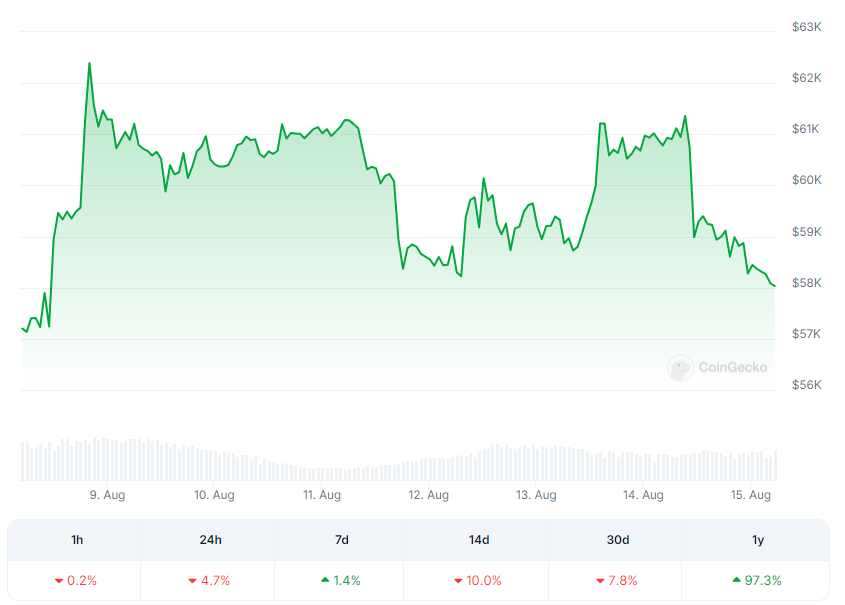Click the 11. Aug date axis label
The width and height of the screenshot is (845, 605).
[x=322, y=495]
